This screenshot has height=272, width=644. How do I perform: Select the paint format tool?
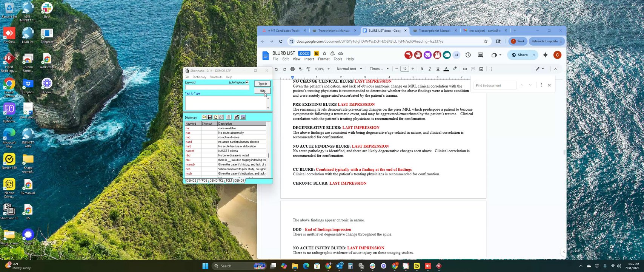(x=308, y=69)
